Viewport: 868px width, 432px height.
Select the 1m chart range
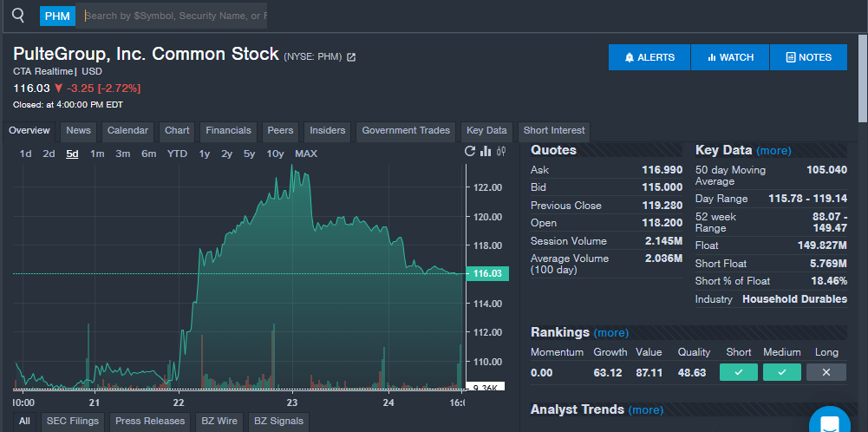tap(97, 154)
